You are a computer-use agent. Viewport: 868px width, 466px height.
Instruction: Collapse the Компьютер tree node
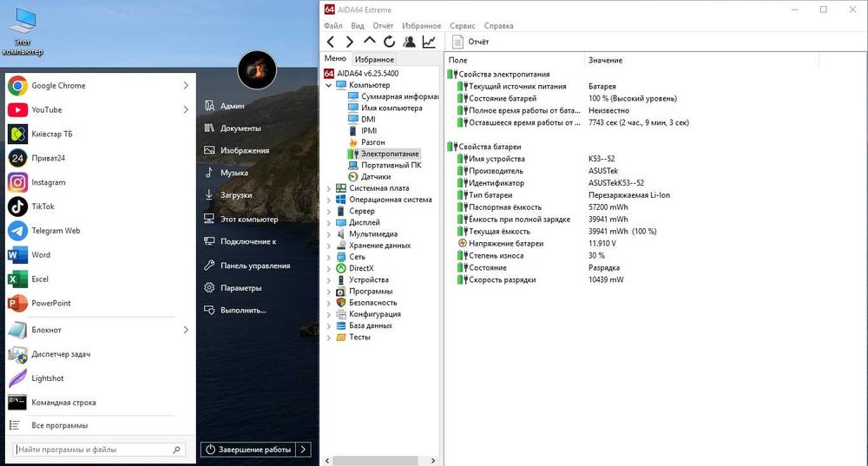[329, 85]
